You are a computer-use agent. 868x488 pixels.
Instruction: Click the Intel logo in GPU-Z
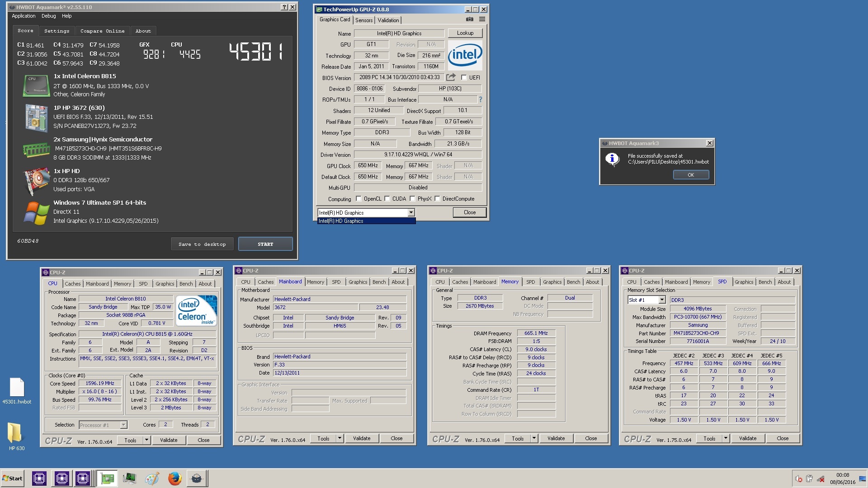(x=465, y=55)
